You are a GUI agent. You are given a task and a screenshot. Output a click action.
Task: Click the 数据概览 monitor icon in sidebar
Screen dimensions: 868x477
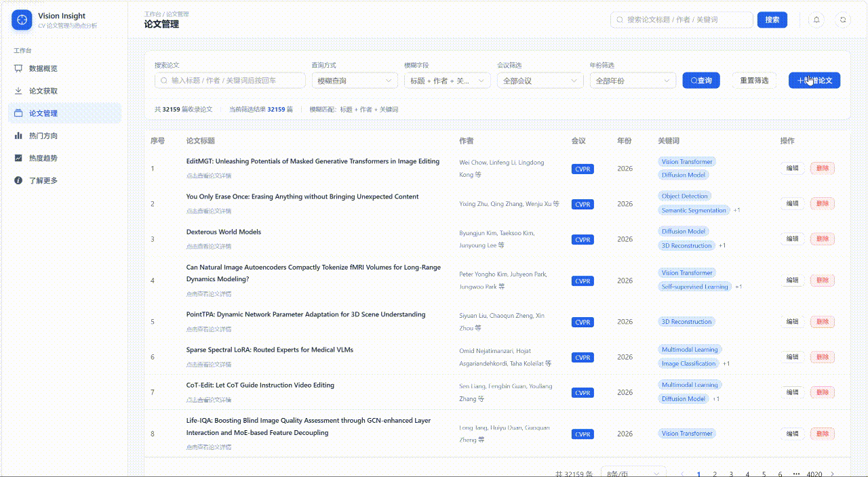[x=18, y=68]
